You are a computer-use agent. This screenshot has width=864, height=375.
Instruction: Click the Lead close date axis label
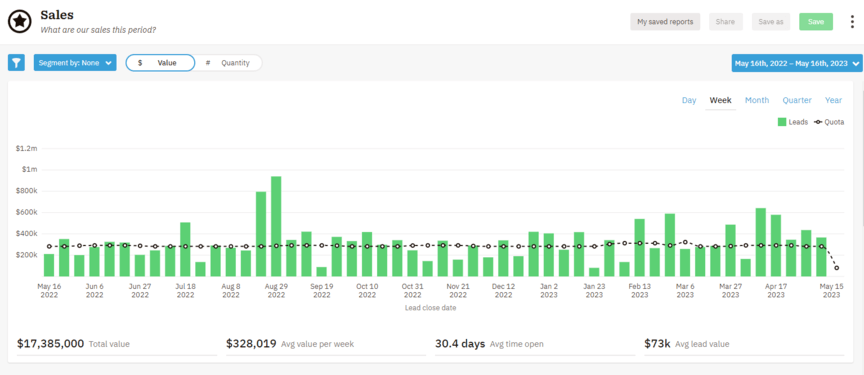[x=430, y=308]
